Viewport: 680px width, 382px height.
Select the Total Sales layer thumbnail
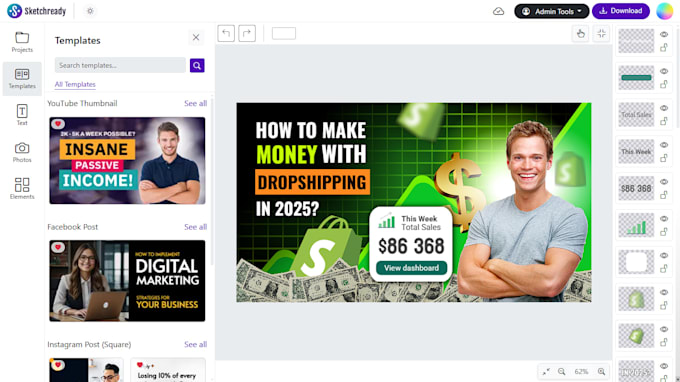coord(636,114)
